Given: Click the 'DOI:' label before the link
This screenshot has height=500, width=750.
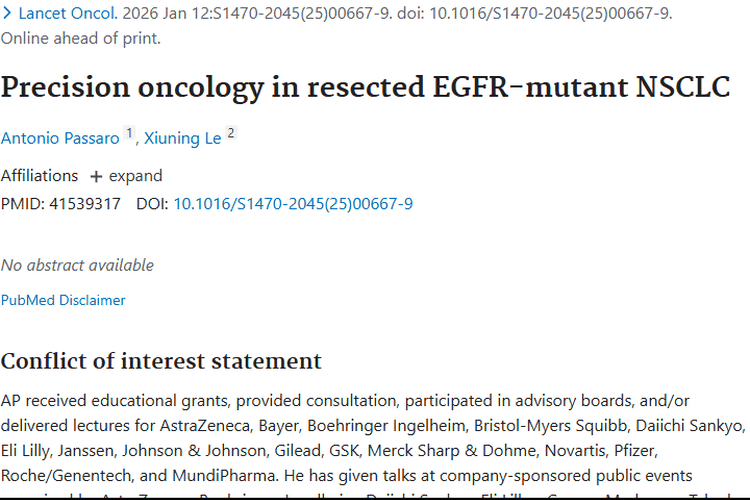Looking at the screenshot, I should (x=152, y=204).
